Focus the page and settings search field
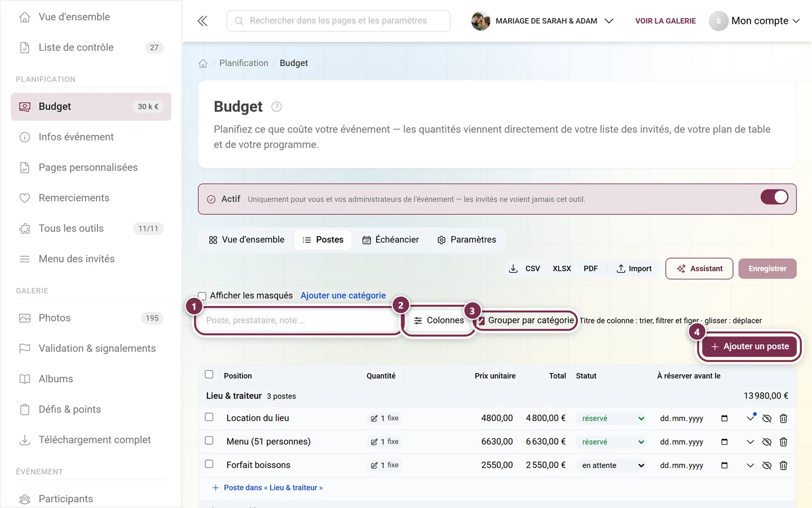 (338, 21)
